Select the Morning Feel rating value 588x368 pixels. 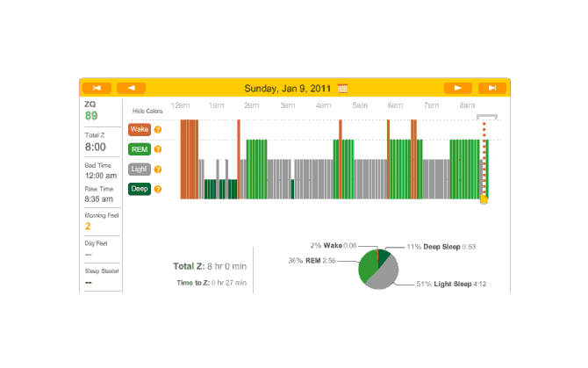[x=88, y=226]
